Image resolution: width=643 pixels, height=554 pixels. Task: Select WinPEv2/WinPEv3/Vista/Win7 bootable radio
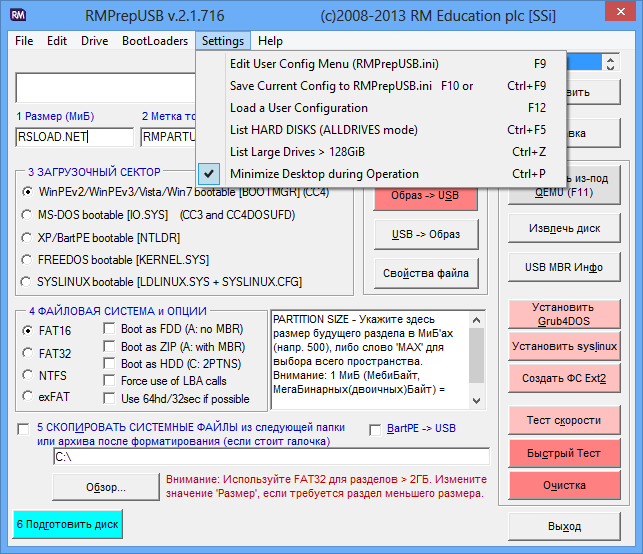tap(27, 192)
